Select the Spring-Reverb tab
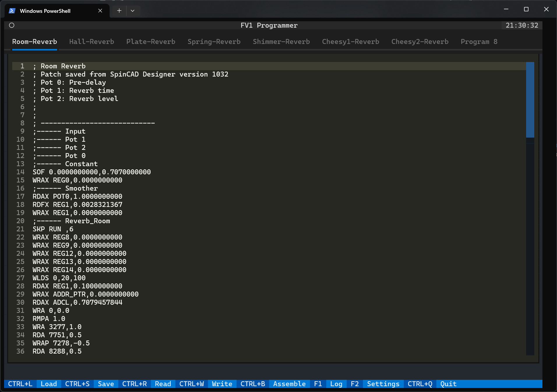The image size is (557, 392). click(x=214, y=42)
